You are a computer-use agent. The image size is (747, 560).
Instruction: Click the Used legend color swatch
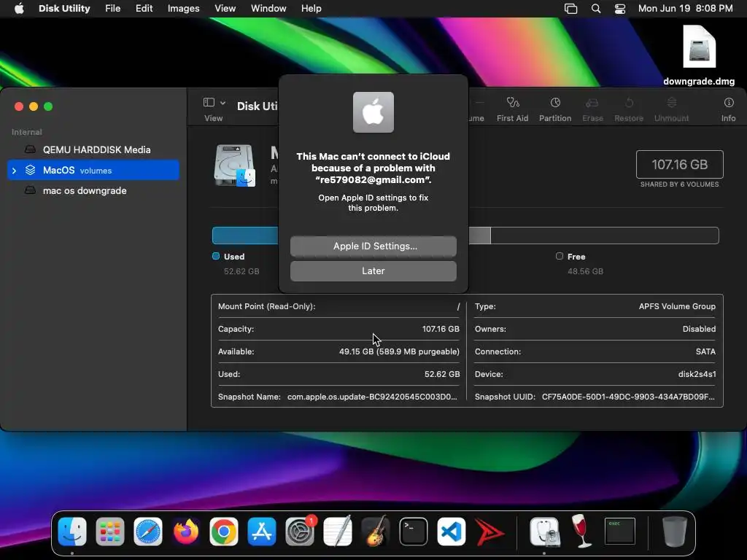[216, 256]
